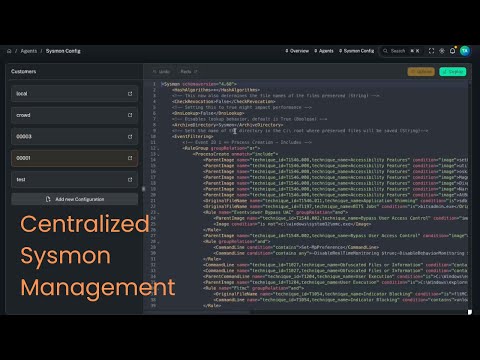Screen dimensions: 480x360
Task: Go to Agents in the breadcrumb
Action: point(29,51)
